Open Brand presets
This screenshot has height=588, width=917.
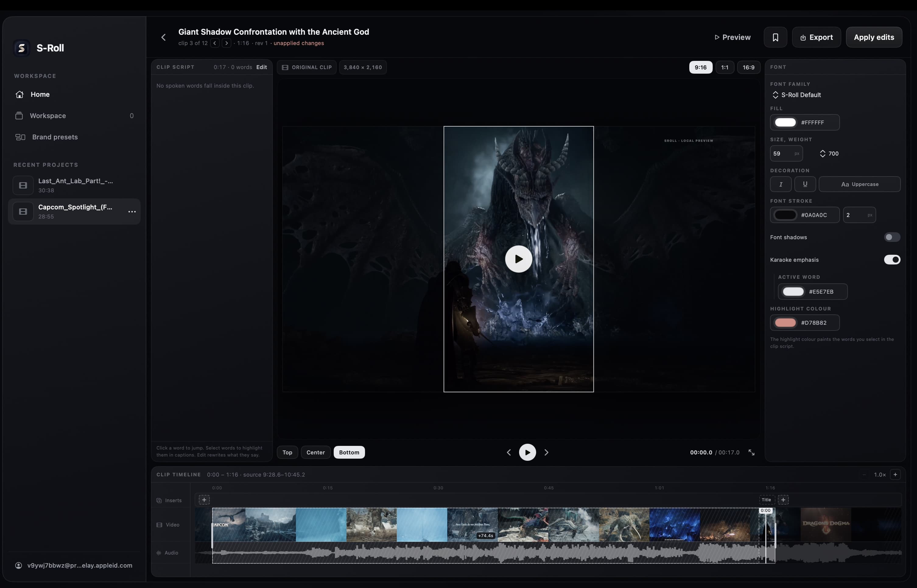(x=75, y=137)
